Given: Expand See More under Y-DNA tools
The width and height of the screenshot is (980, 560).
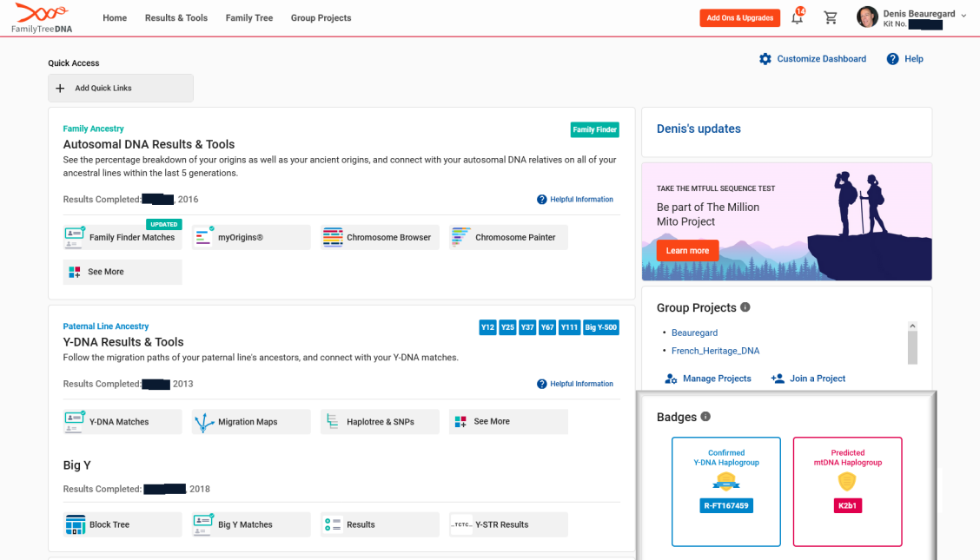Looking at the screenshot, I should (x=509, y=421).
